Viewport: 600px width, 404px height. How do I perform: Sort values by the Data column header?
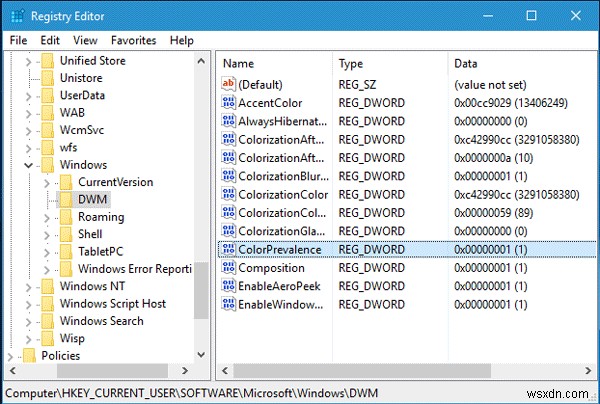click(522, 63)
